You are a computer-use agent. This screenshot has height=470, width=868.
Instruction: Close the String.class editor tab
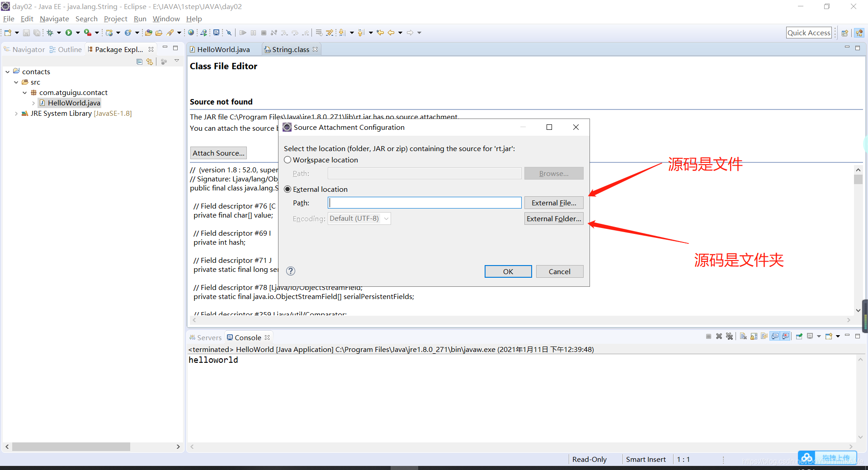click(x=315, y=49)
